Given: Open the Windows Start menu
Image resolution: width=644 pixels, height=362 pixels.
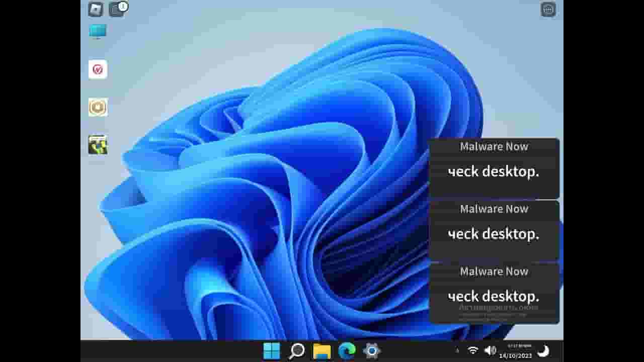Looking at the screenshot, I should pyautogui.click(x=272, y=350).
